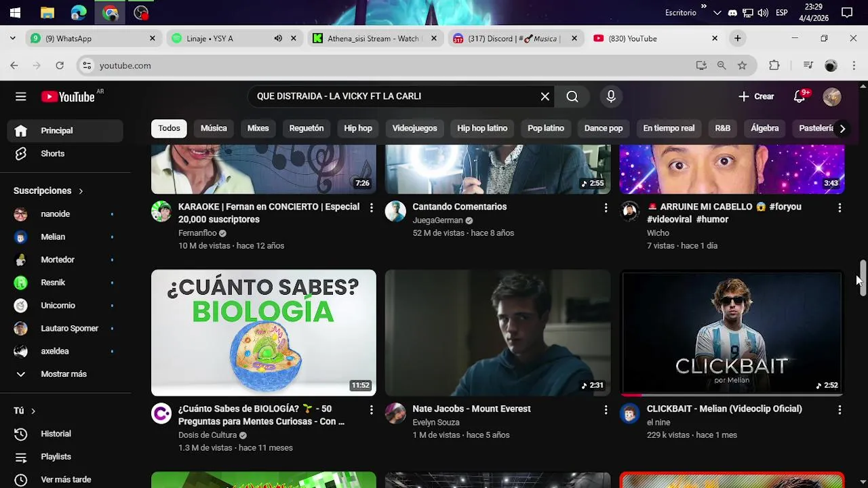The image size is (868, 488).
Task: Open File Explorer from taskbar
Action: pyautogui.click(x=47, y=12)
